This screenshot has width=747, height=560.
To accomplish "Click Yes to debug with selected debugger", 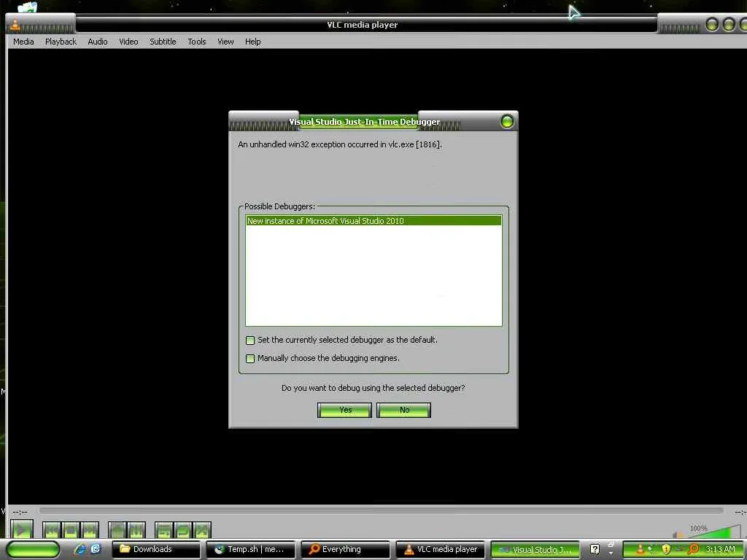I will tap(344, 410).
